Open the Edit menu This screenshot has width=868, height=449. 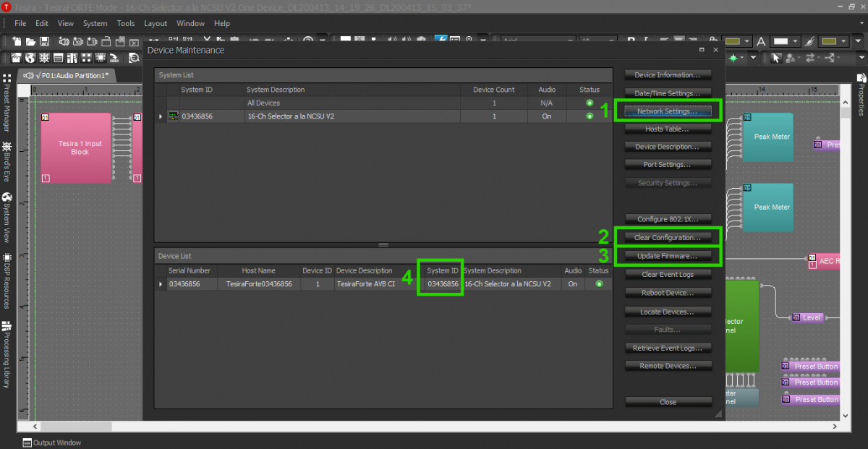click(42, 23)
